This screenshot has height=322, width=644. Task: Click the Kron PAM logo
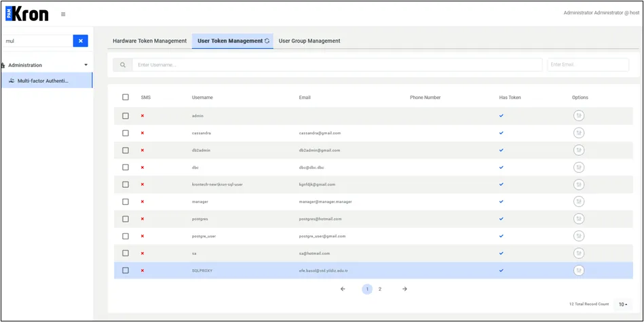click(x=26, y=14)
